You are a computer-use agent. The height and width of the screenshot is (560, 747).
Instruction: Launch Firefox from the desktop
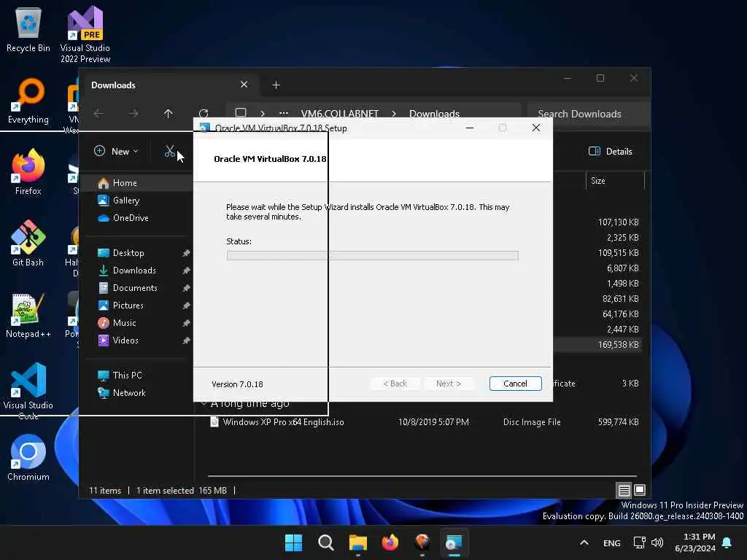click(28, 172)
